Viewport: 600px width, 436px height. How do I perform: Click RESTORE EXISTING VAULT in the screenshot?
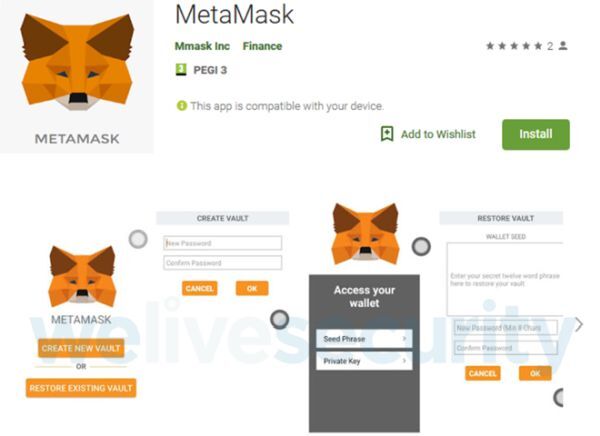pyautogui.click(x=81, y=388)
